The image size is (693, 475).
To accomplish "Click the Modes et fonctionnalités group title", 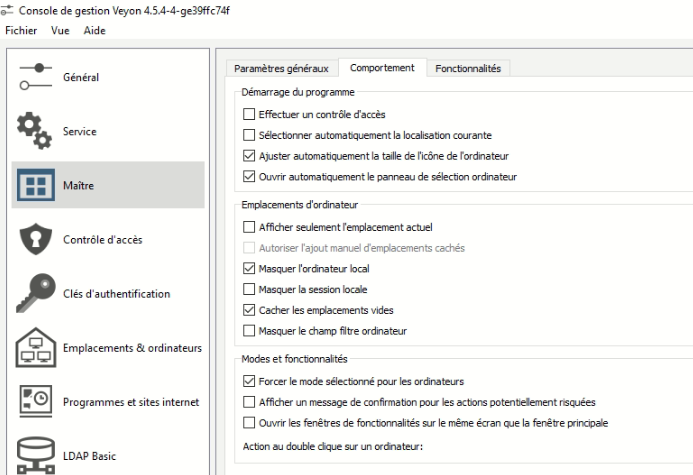I will 294,359.
